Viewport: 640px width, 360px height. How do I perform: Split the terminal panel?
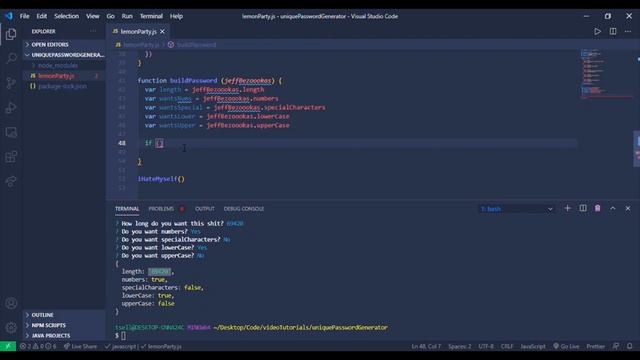pyautogui.click(x=583, y=208)
